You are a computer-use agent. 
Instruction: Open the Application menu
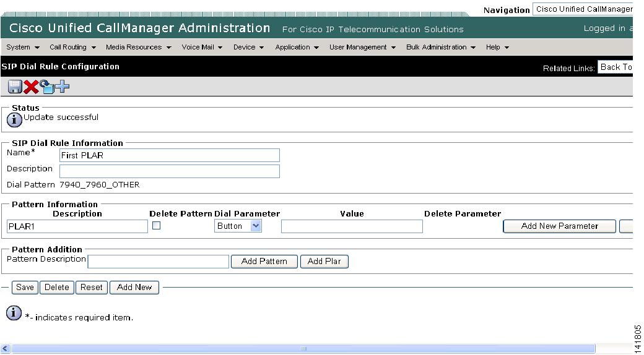coord(297,47)
